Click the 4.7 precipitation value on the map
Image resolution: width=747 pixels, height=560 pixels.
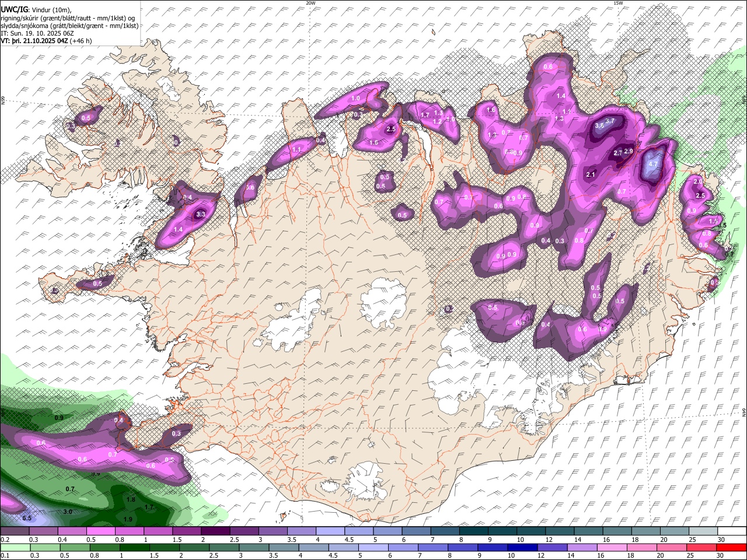pyautogui.click(x=653, y=164)
